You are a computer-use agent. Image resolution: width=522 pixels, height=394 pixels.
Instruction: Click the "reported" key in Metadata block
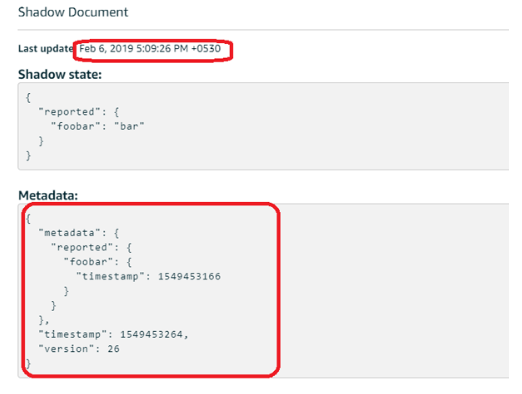[x=82, y=247]
